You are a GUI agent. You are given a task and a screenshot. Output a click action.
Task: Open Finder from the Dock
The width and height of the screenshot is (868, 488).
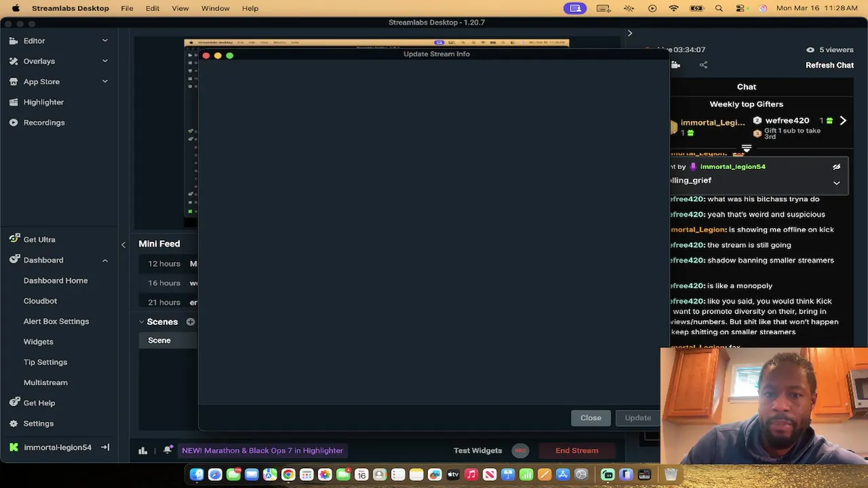(197, 475)
